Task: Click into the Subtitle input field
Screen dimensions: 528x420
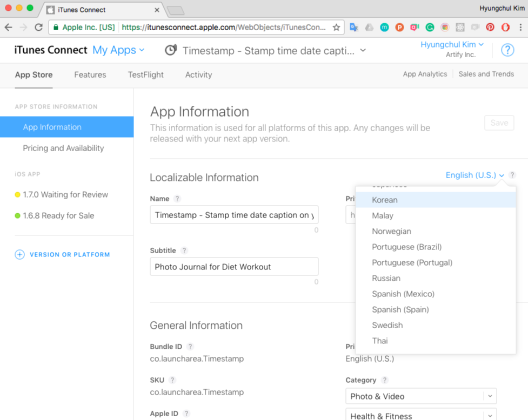Action: coord(234,267)
